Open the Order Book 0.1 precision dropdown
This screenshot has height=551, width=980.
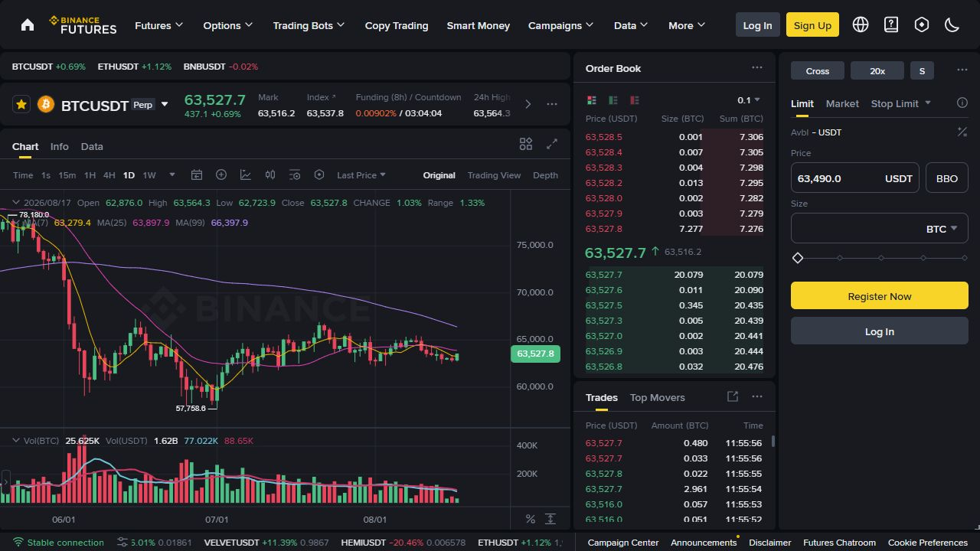click(749, 100)
